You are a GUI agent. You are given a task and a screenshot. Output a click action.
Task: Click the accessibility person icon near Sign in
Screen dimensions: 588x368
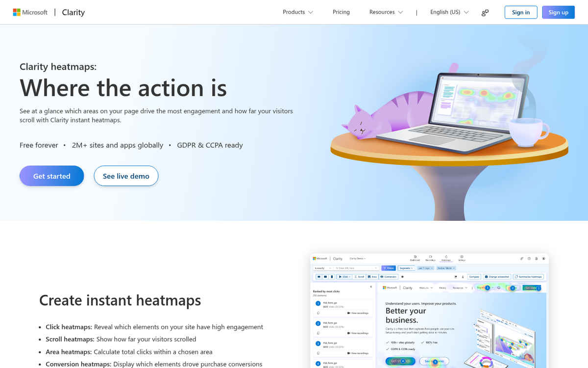(x=485, y=12)
